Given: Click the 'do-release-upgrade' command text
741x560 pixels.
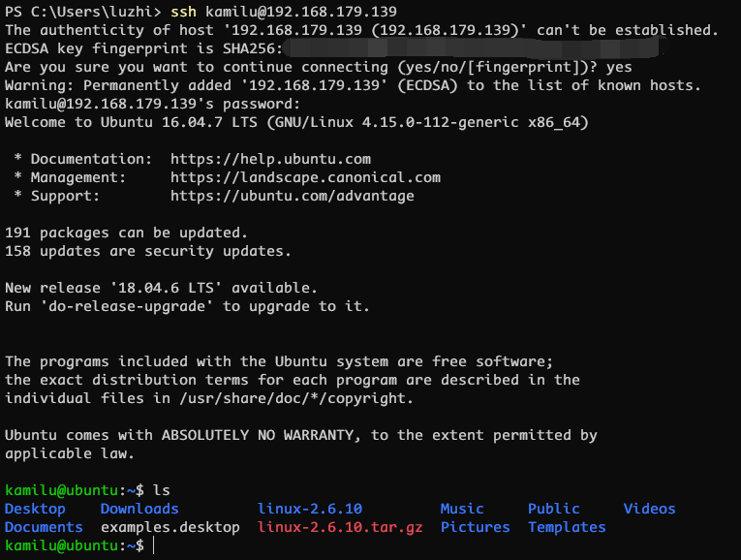Looking at the screenshot, I should pyautogui.click(x=127, y=307).
